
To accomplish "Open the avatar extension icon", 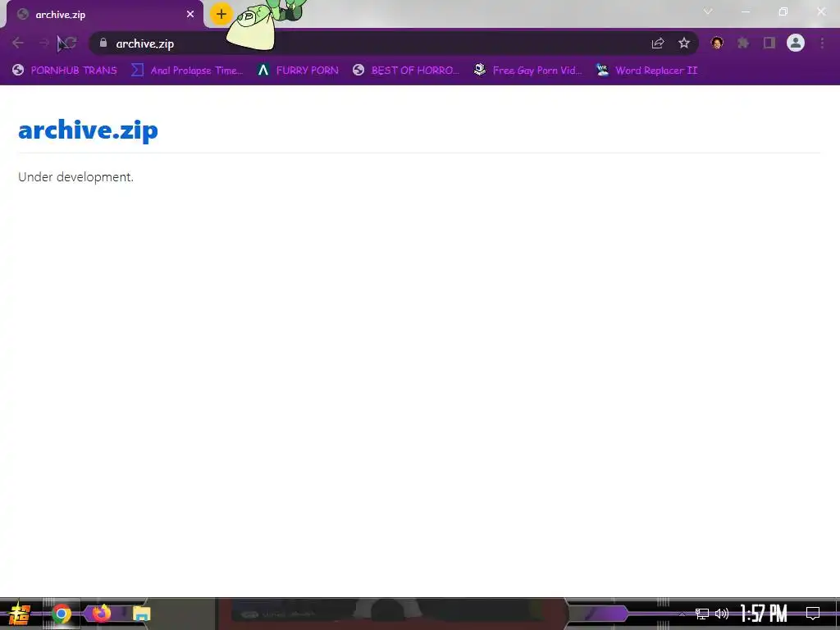I will tap(717, 43).
